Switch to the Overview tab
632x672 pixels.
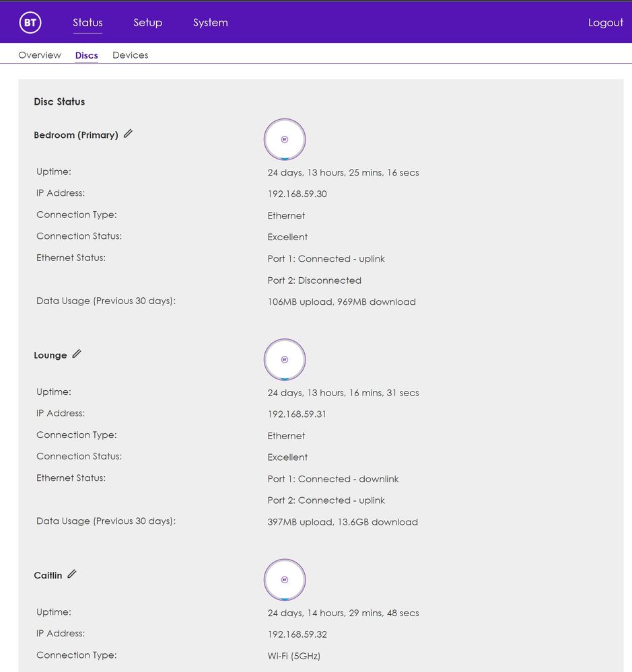[40, 55]
